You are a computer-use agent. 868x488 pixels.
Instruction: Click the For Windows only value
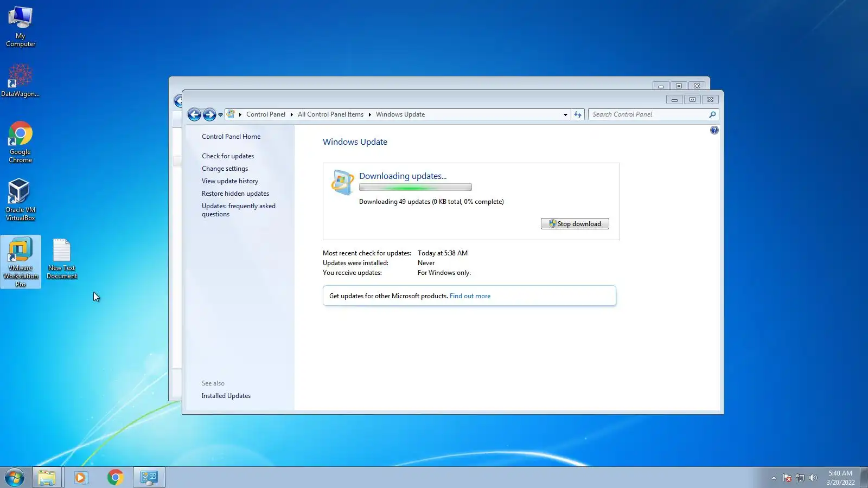click(444, 273)
